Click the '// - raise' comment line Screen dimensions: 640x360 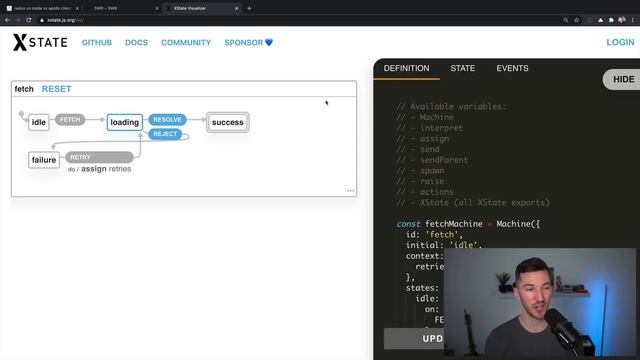[x=420, y=181]
